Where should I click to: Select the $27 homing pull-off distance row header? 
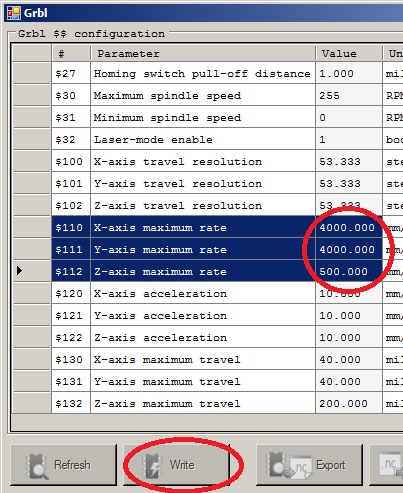31,73
